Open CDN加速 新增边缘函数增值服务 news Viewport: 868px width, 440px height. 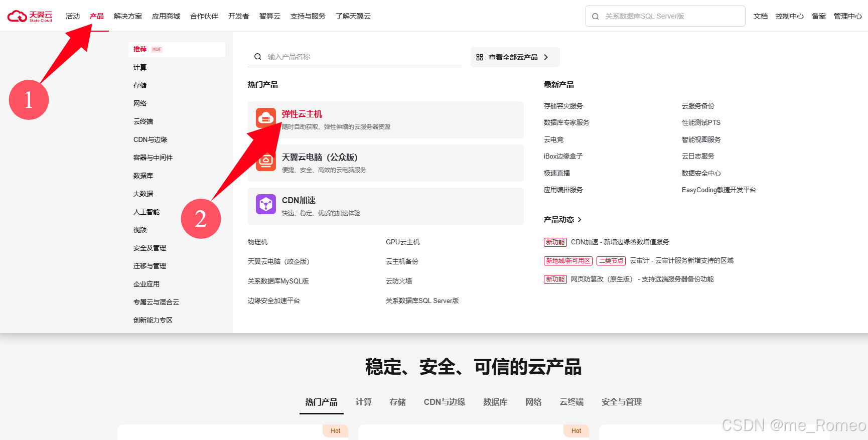[620, 242]
